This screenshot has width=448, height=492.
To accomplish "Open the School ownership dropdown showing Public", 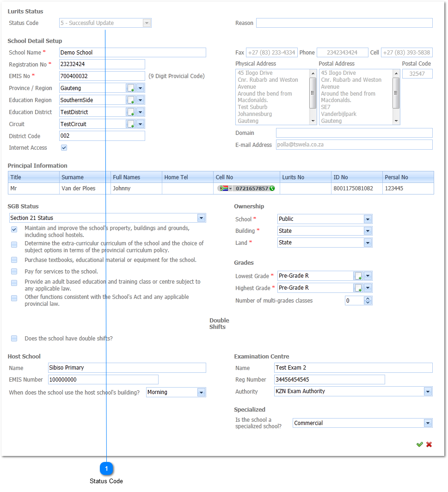I will click(x=368, y=219).
